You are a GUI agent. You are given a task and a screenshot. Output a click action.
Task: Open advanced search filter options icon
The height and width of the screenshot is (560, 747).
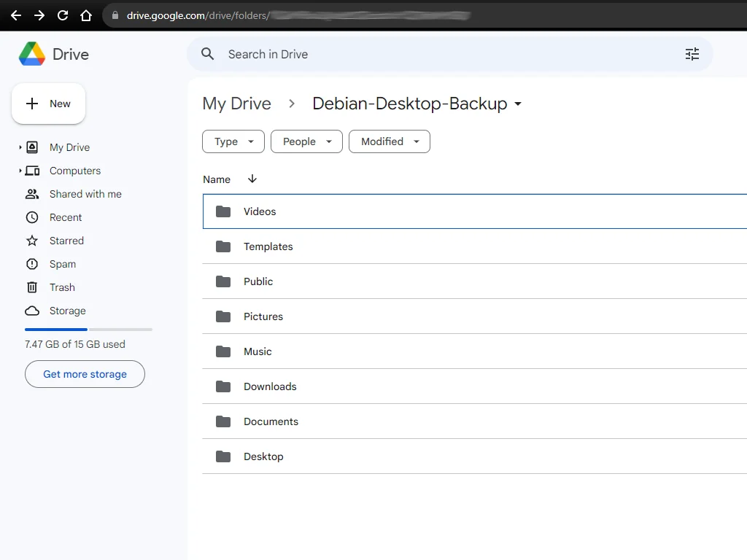click(692, 54)
